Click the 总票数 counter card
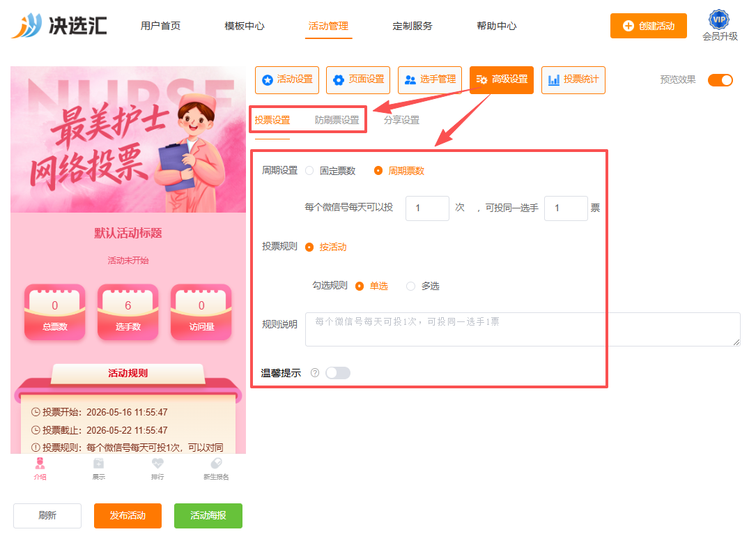Image resolution: width=756 pixels, height=541 pixels. (x=55, y=312)
